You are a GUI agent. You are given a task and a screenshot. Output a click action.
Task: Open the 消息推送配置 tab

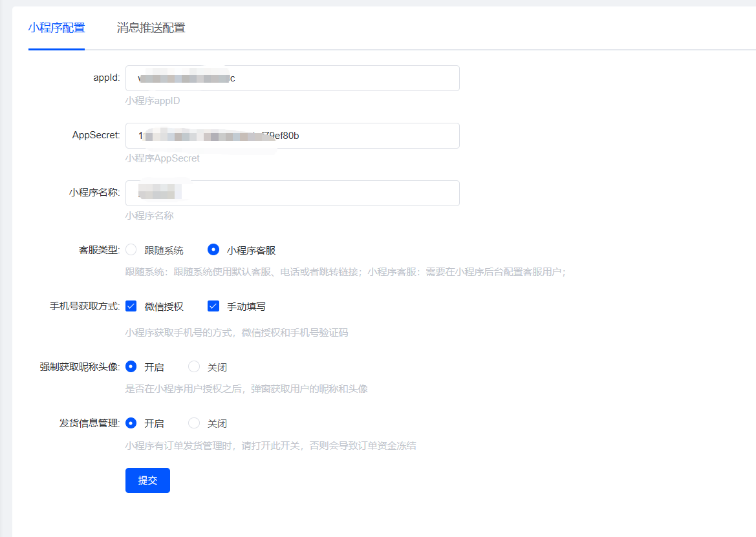151,28
